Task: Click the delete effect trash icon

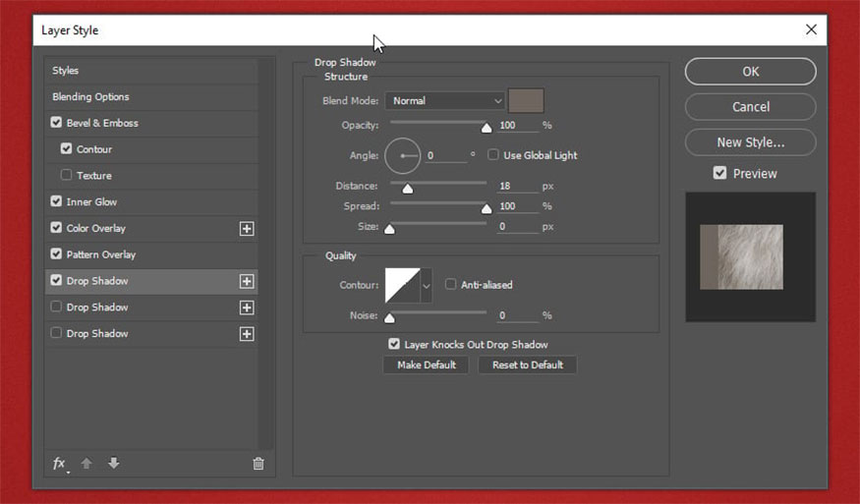Action: 258,464
